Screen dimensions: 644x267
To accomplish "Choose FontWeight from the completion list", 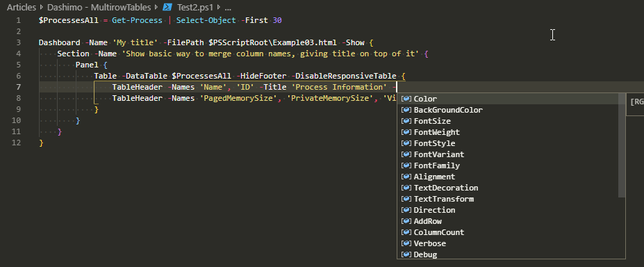I will 511,132.
